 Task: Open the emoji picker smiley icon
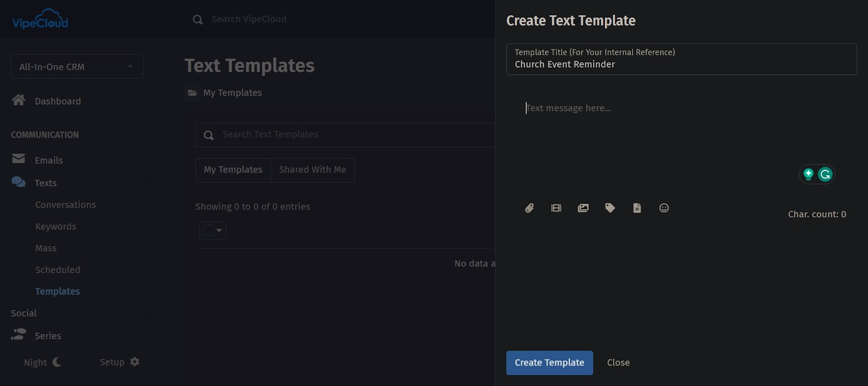[x=663, y=208]
